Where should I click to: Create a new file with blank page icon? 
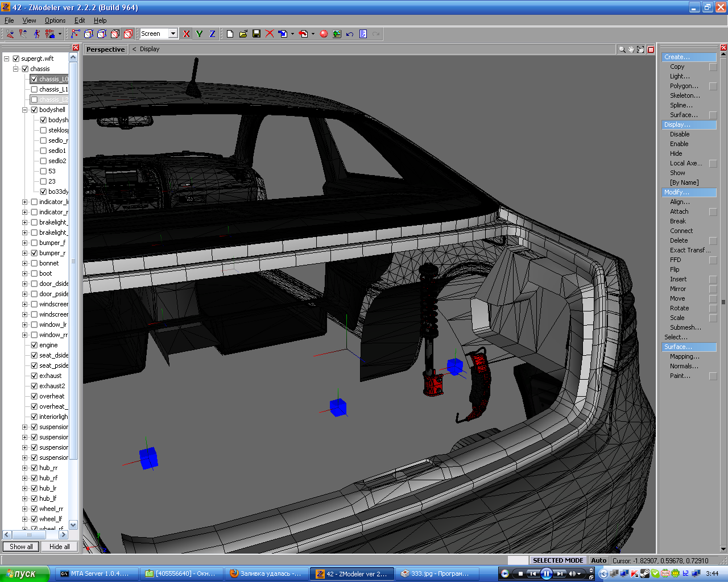pos(230,34)
